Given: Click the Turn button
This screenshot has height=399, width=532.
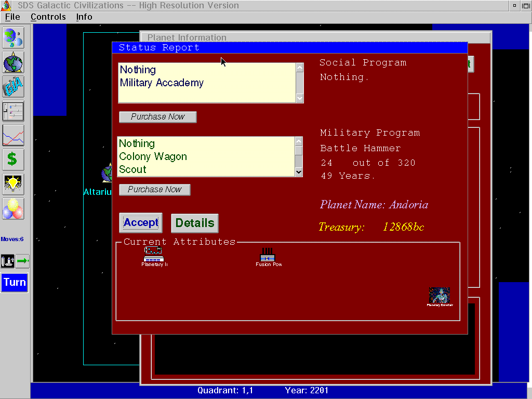Looking at the screenshot, I should coord(15,282).
